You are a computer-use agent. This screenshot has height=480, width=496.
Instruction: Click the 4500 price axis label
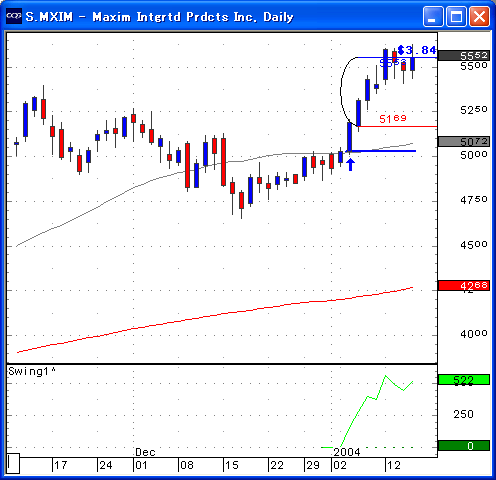click(474, 245)
